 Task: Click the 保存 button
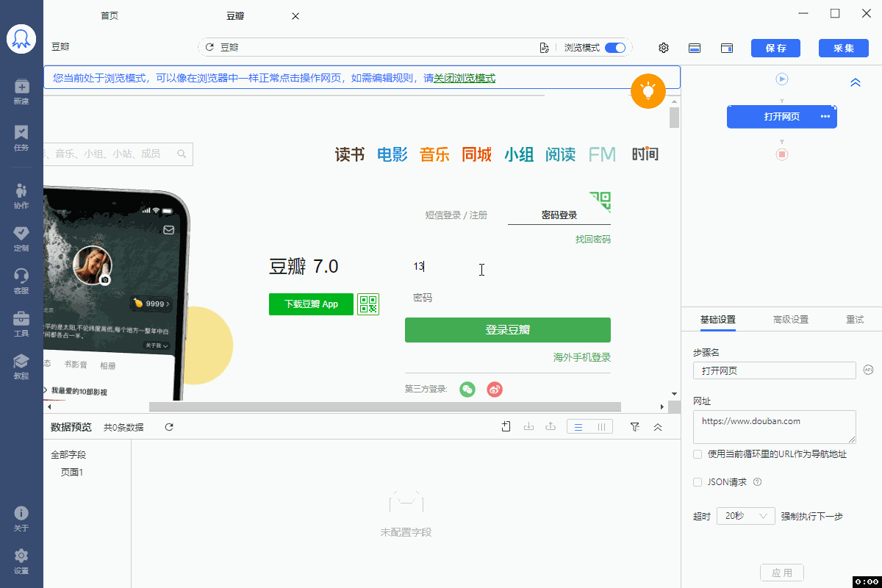(x=775, y=48)
